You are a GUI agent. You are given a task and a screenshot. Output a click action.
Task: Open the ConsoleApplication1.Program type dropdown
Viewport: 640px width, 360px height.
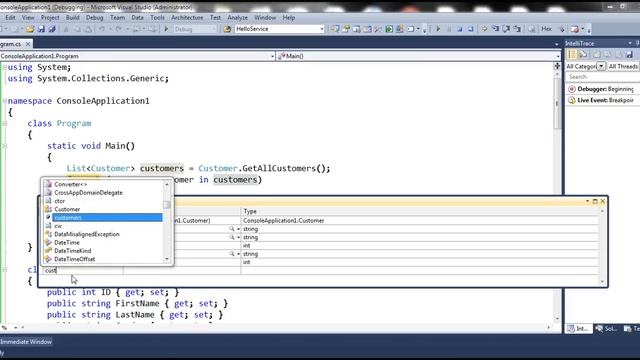pyautogui.click(x=272, y=56)
